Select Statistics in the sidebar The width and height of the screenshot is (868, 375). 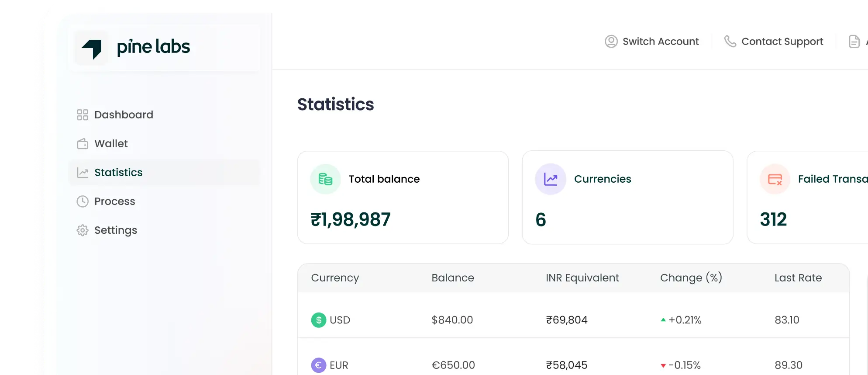coord(164,172)
